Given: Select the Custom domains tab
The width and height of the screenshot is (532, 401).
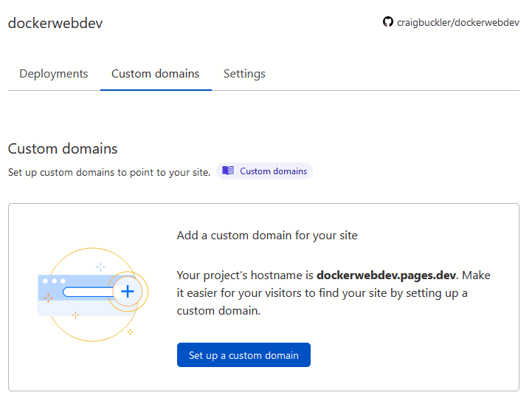Looking at the screenshot, I should 155,74.
